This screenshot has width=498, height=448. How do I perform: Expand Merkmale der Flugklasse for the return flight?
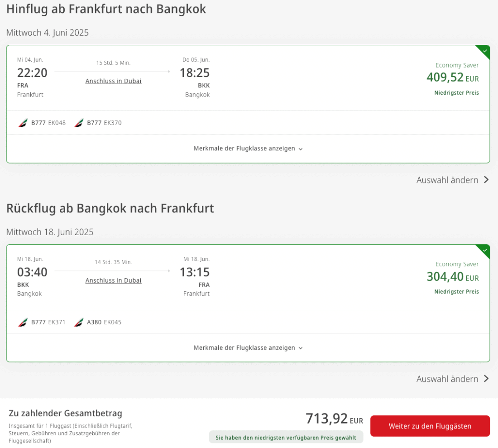[248, 348]
